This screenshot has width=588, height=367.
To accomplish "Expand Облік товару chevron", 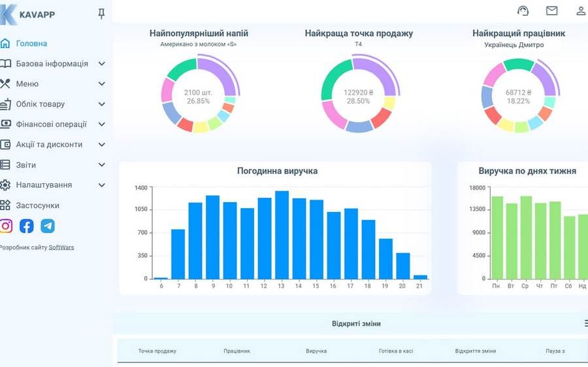I will pos(102,104).
